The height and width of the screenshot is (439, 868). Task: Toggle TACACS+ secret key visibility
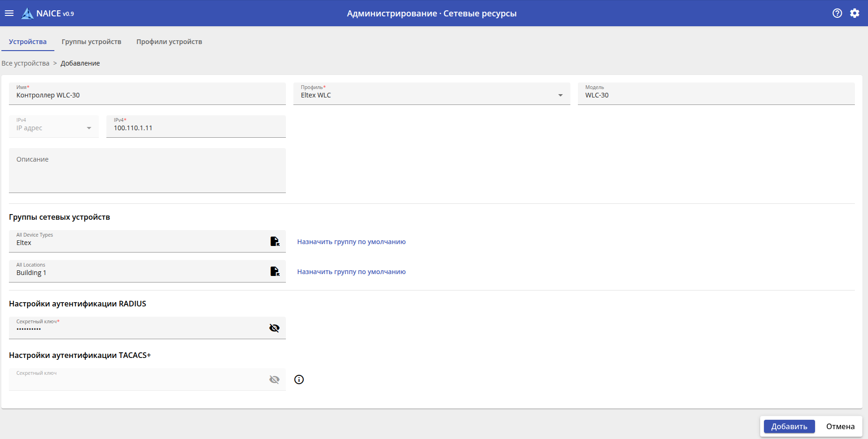pyautogui.click(x=274, y=379)
